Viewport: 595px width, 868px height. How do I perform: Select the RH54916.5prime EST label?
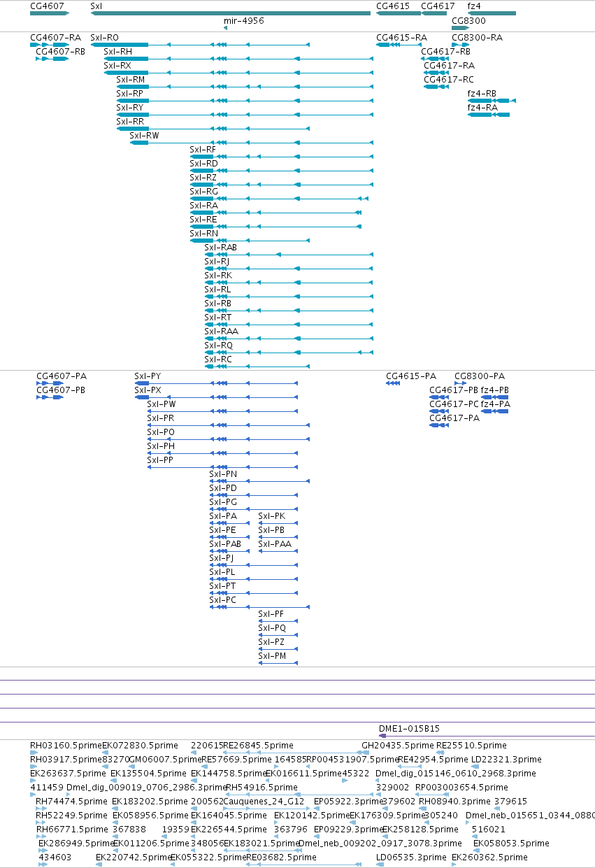[261, 788]
